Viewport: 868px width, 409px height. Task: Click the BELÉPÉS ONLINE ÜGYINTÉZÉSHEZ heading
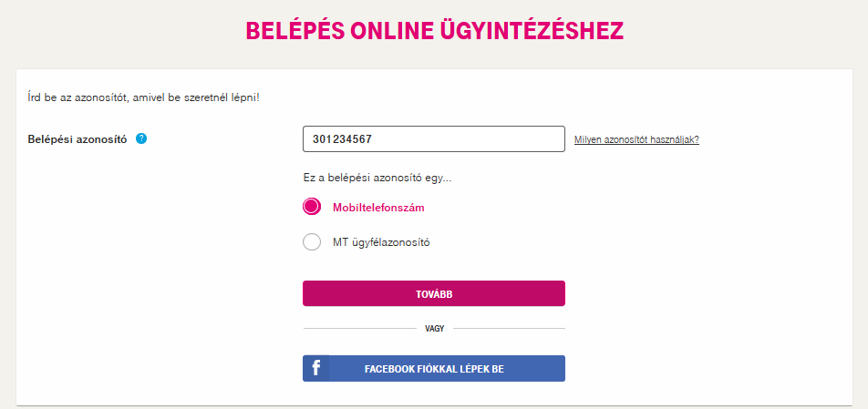coord(435,31)
